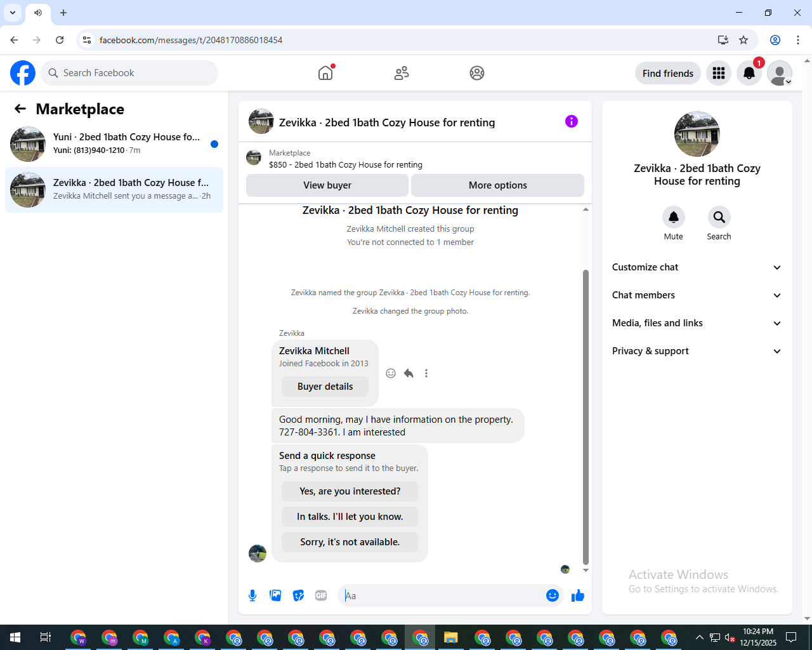
Task: Expand Customize chat section
Action: pos(697,267)
